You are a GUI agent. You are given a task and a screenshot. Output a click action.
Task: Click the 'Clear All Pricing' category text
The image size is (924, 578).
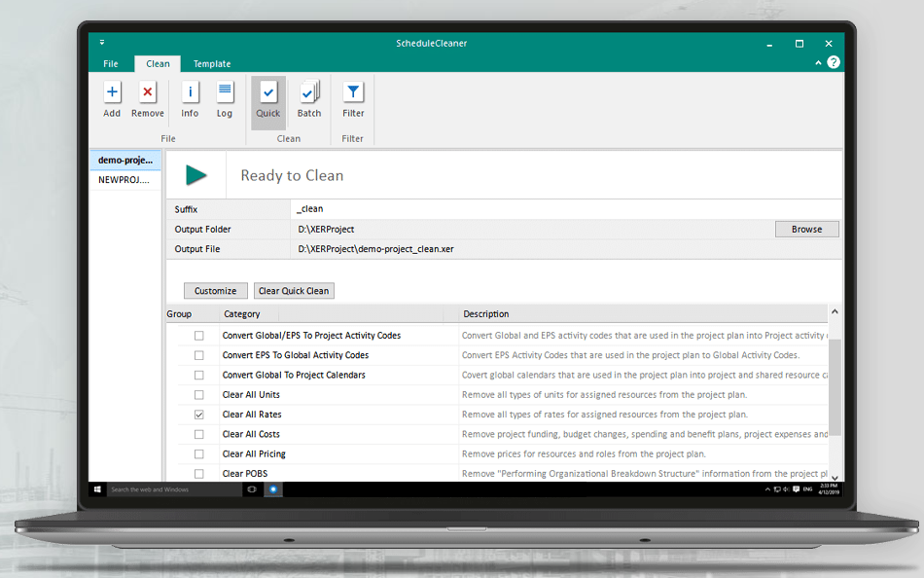(x=254, y=454)
